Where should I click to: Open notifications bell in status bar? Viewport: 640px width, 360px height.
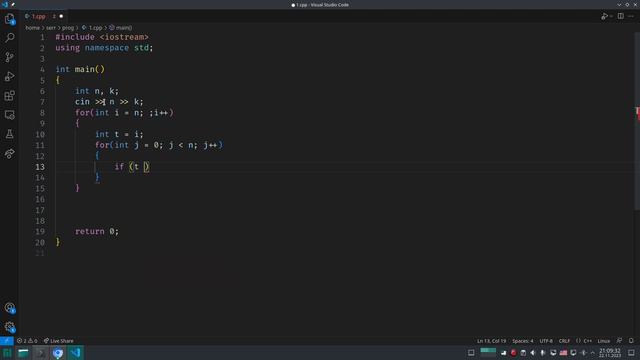point(631,341)
